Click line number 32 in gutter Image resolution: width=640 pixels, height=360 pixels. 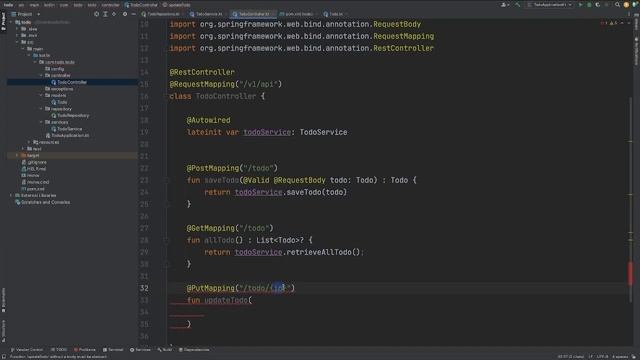click(x=144, y=288)
